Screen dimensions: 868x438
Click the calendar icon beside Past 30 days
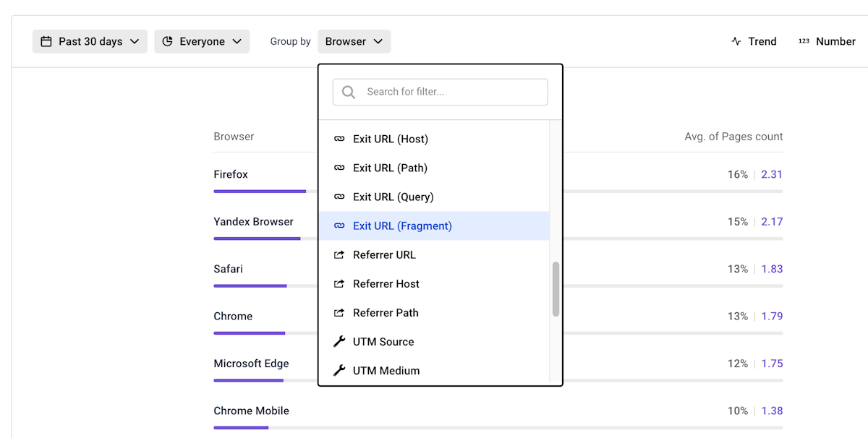coord(46,41)
